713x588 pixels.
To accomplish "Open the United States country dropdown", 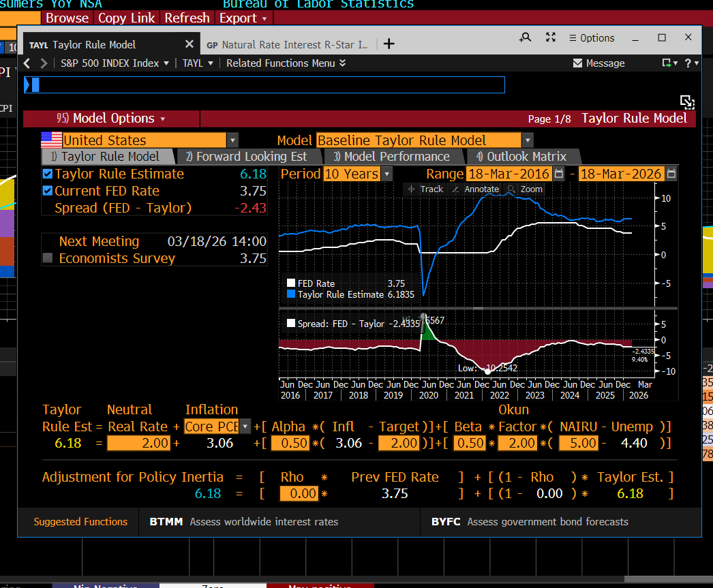I will click(x=232, y=140).
